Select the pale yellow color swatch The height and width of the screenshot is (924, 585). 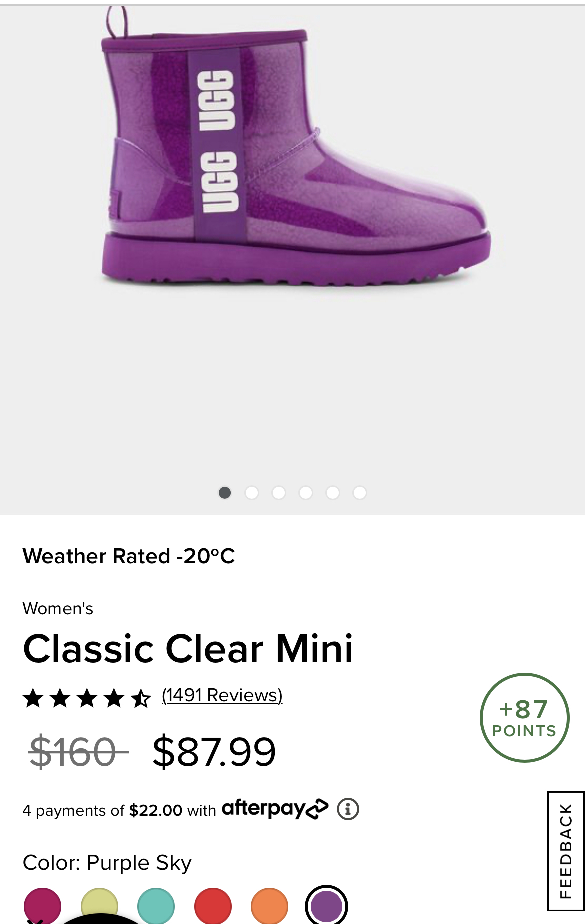[99, 906]
